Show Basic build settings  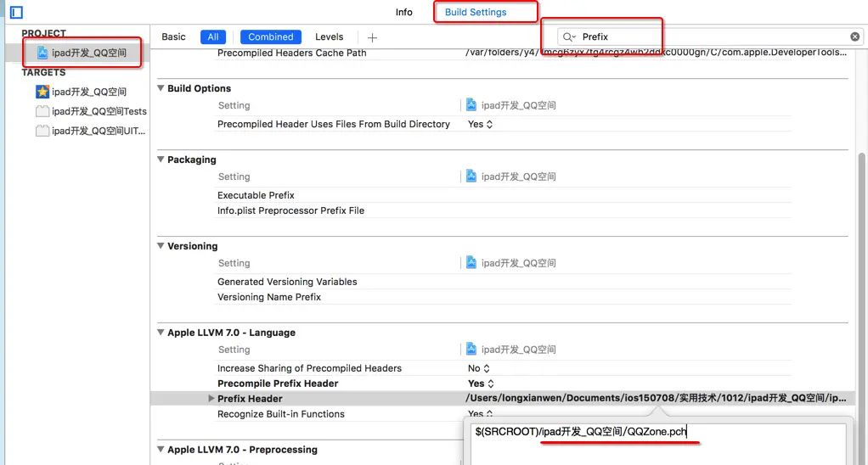[x=173, y=37]
